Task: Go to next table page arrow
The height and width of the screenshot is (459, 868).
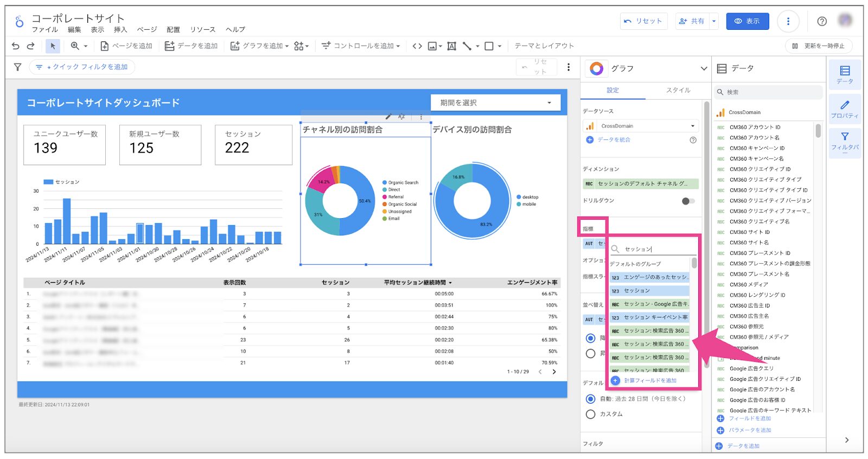Action: [554, 372]
